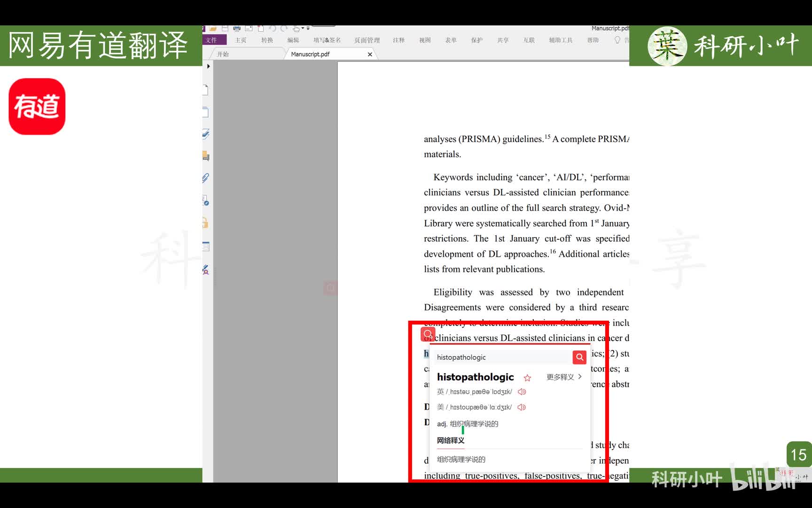Image resolution: width=812 pixels, height=508 pixels.
Task: Open the 注释 ribbon tab
Action: [x=398, y=40]
